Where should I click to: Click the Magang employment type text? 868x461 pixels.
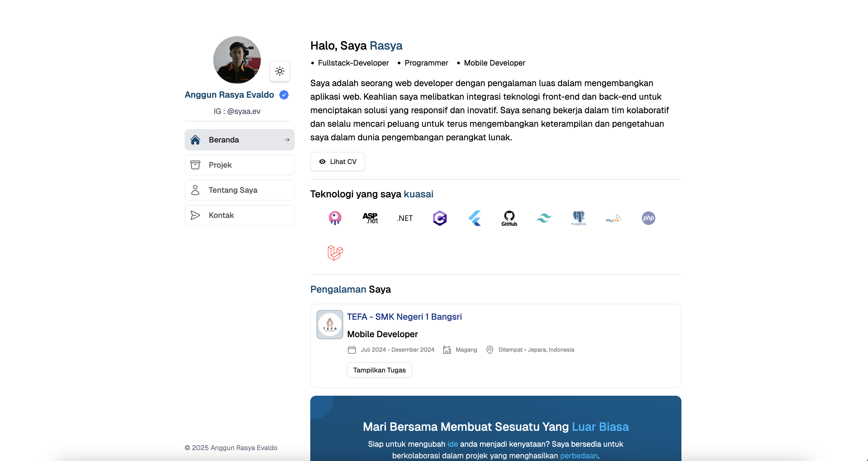tap(466, 350)
